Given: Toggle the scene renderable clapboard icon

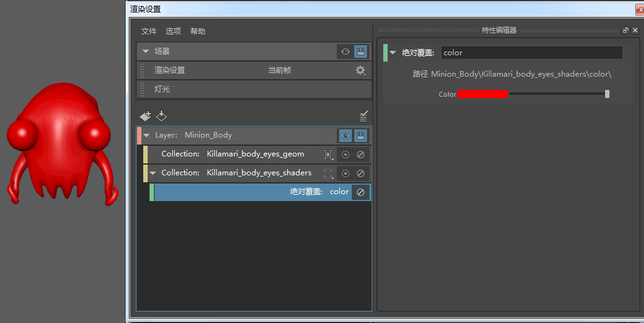Looking at the screenshot, I should [x=361, y=52].
